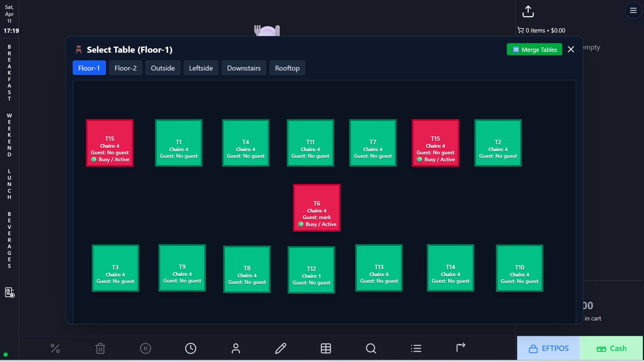Switch to Leftside tab
The height and width of the screenshot is (362, 644).
tap(201, 68)
